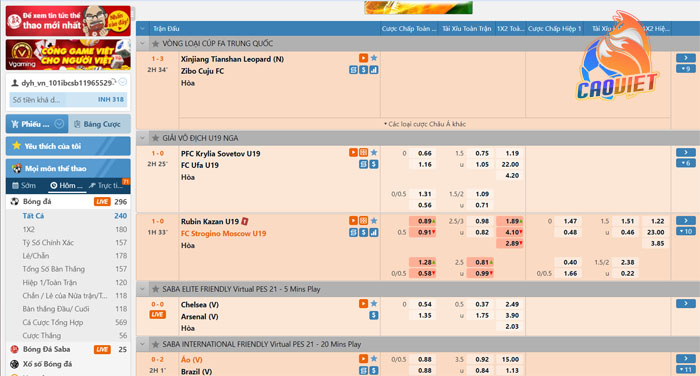Image resolution: width=700 pixels, height=376 pixels.
Task: Open the Vgaming Cổng Game Việt banner
Action: (x=68, y=55)
